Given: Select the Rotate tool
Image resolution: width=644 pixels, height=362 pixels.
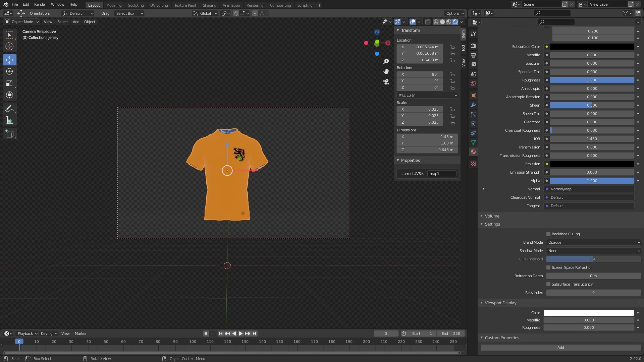Looking at the screenshot, I should 9,71.
